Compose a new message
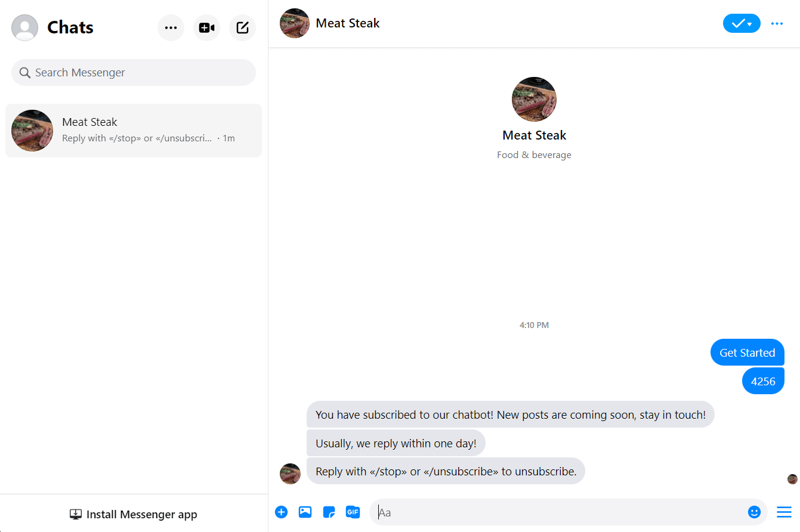 [242, 28]
